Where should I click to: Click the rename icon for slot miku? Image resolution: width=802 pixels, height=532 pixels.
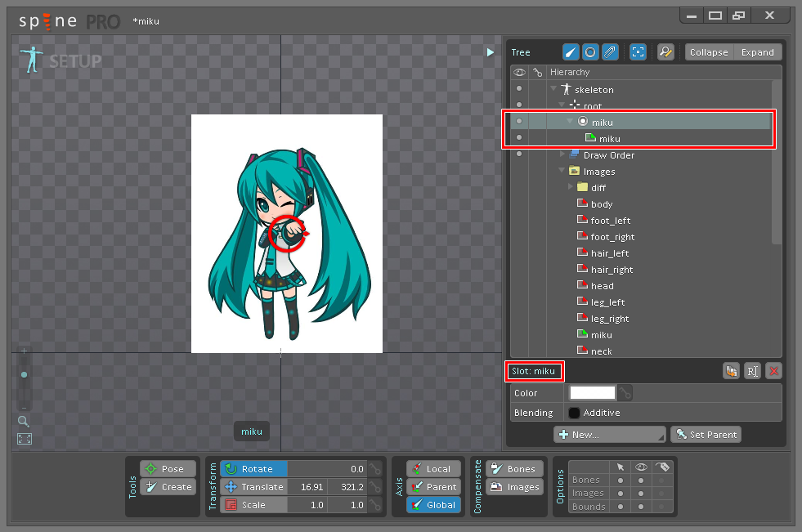point(752,371)
